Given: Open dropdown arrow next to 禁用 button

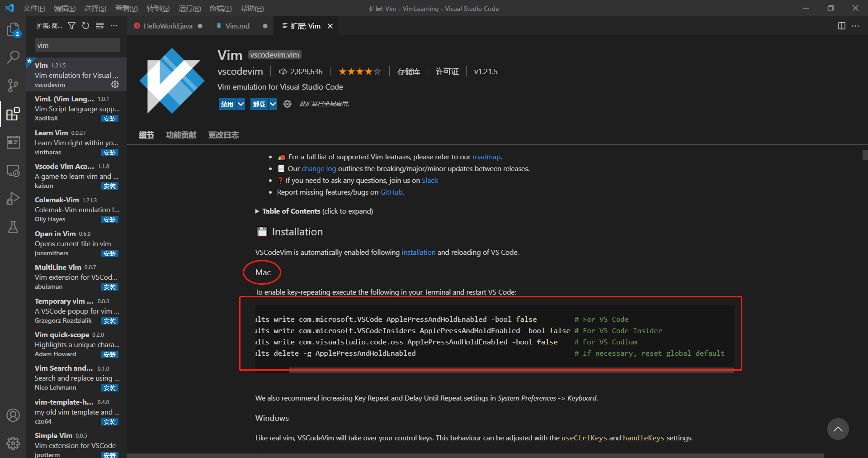Looking at the screenshot, I should pos(241,104).
